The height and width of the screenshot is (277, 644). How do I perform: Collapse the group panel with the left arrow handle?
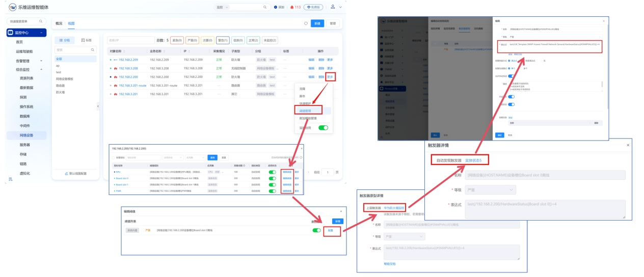click(98, 106)
